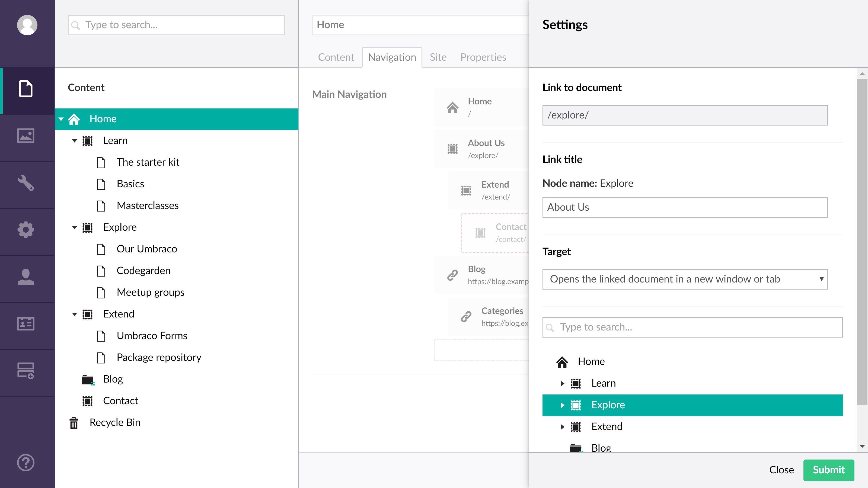
Task: Open the Media section icon in the sidebar
Action: [x=25, y=136]
